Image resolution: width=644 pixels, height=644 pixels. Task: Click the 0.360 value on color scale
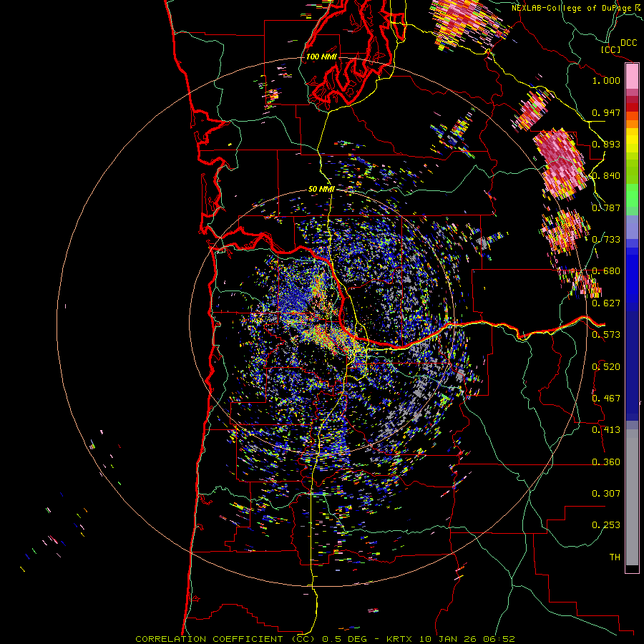tap(606, 462)
